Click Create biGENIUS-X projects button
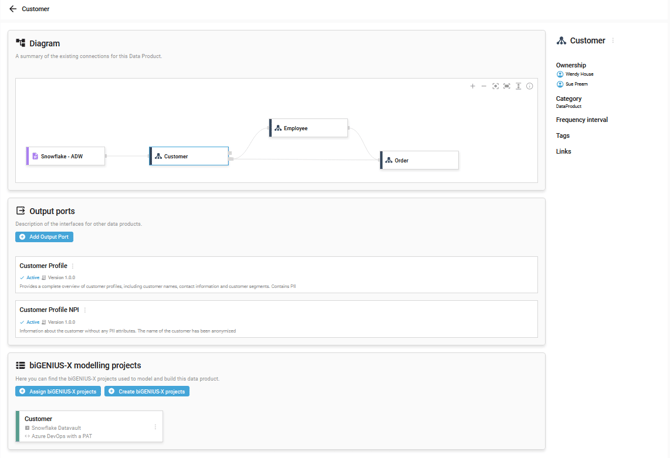 point(147,391)
